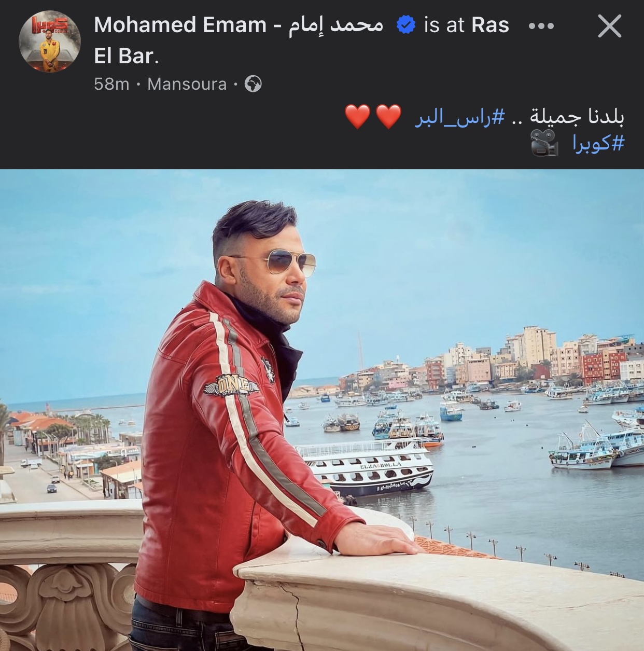Open the Mohamed Emam page name
The width and height of the screenshot is (644, 651).
pos(238,25)
